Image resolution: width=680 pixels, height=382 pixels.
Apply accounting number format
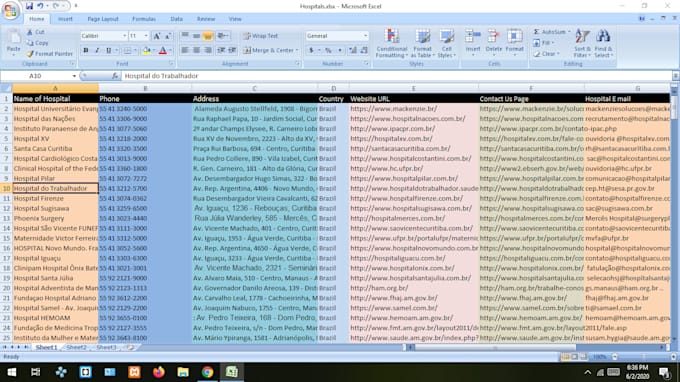point(311,50)
